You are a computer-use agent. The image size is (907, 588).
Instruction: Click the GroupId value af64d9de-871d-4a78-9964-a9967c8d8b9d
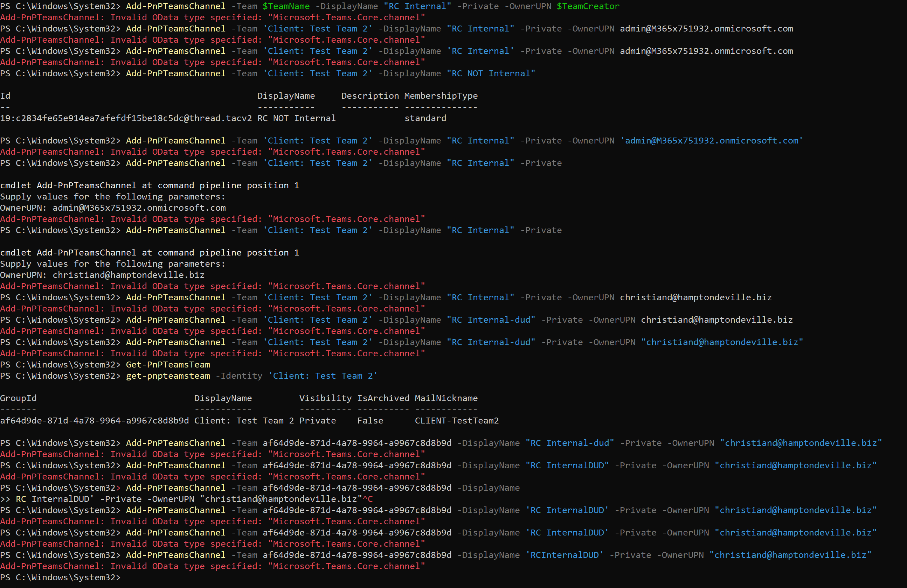point(94,420)
